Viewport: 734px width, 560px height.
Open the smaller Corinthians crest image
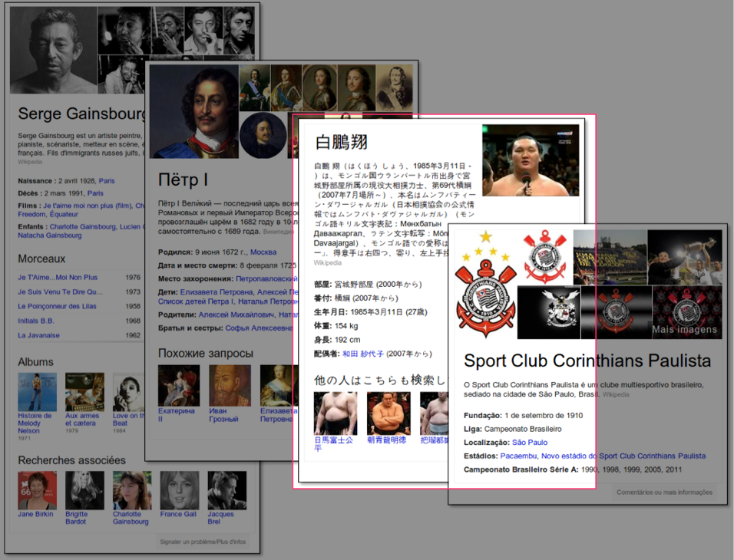(545, 257)
